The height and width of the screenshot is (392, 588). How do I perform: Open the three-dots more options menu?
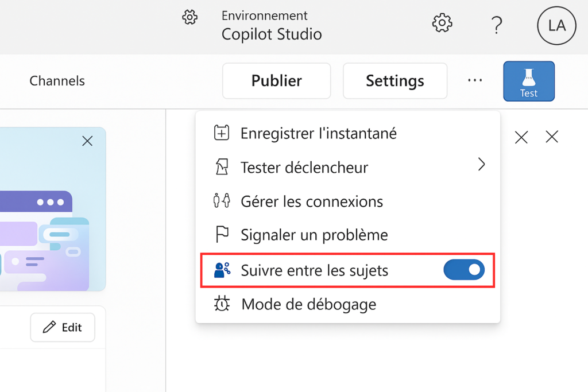(x=475, y=81)
